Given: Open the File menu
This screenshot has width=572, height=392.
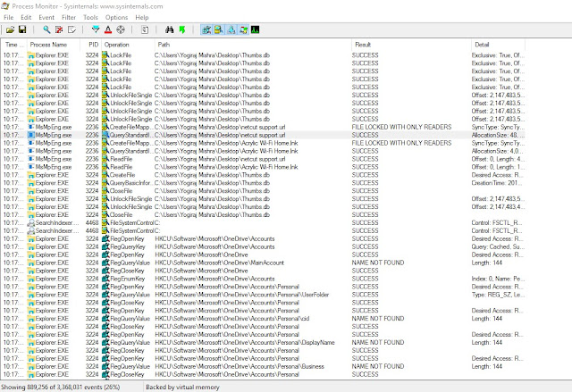Looking at the screenshot, I should pyautogui.click(x=8, y=18).
